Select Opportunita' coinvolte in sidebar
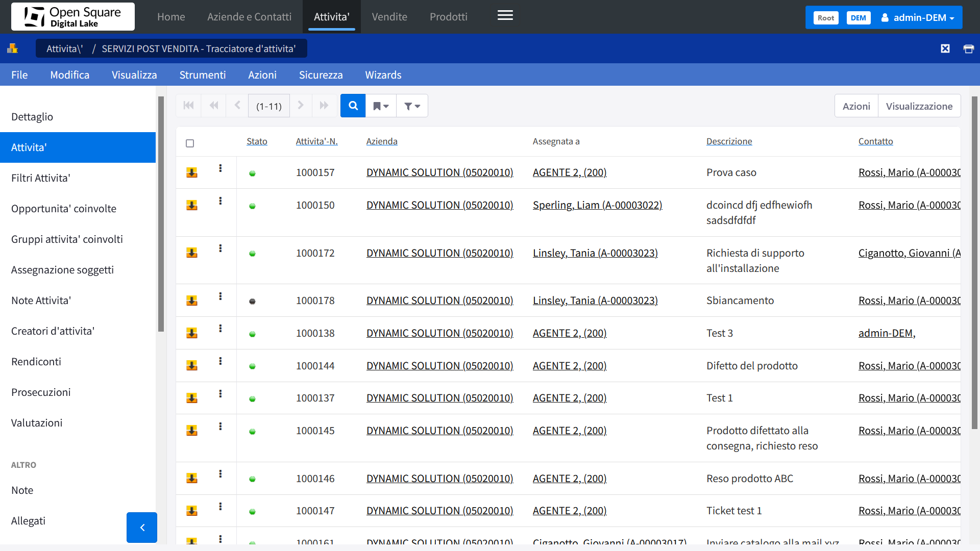The height and width of the screenshot is (551, 980). coord(78,209)
